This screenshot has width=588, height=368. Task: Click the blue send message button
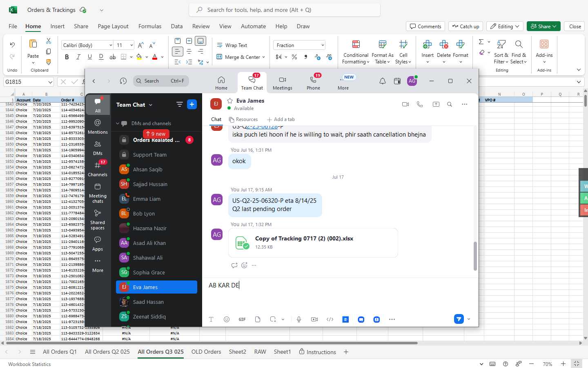pyautogui.click(x=459, y=319)
